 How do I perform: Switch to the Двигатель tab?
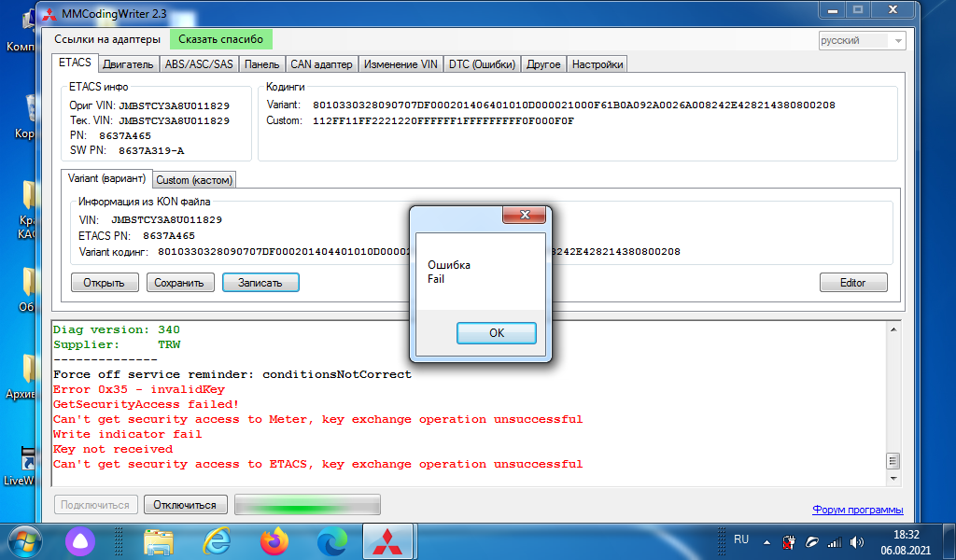pyautogui.click(x=128, y=64)
